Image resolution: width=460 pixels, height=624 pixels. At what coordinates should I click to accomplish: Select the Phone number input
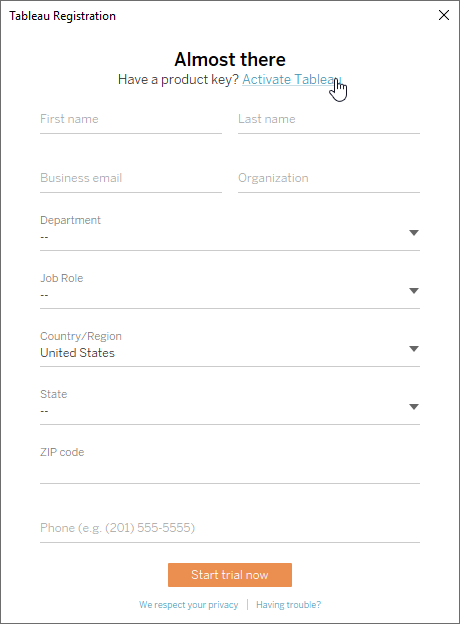230,529
